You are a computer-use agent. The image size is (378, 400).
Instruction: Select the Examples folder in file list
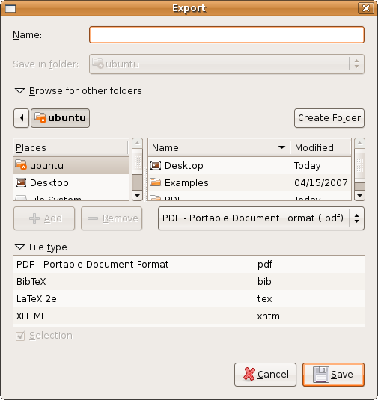pyautogui.click(x=249, y=183)
